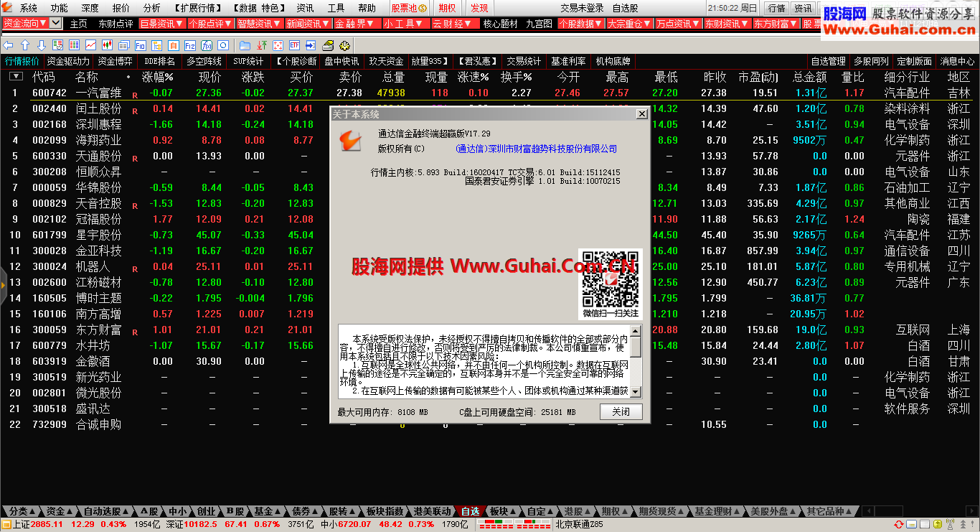
Task: Click stock code 600779
Action: (x=49, y=345)
